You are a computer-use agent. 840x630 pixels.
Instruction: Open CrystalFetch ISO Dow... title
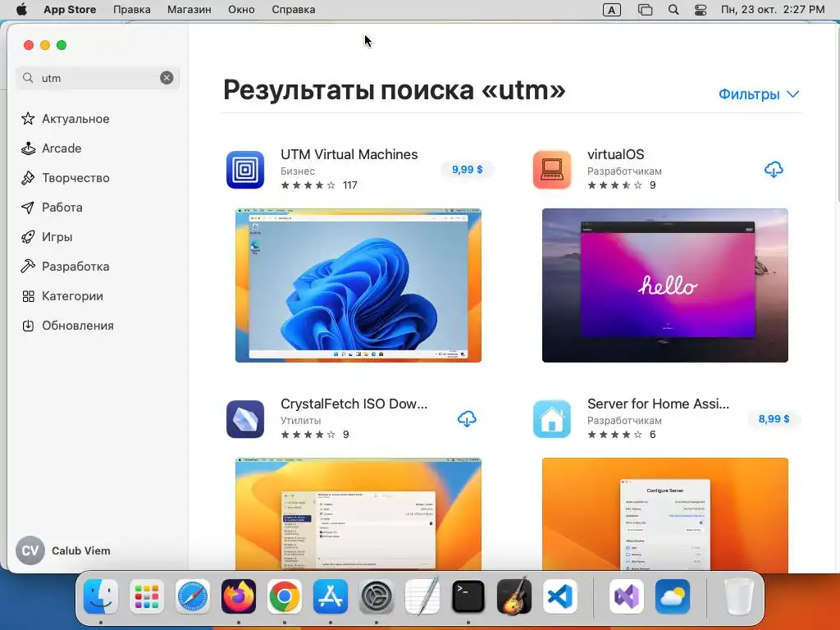(354, 404)
